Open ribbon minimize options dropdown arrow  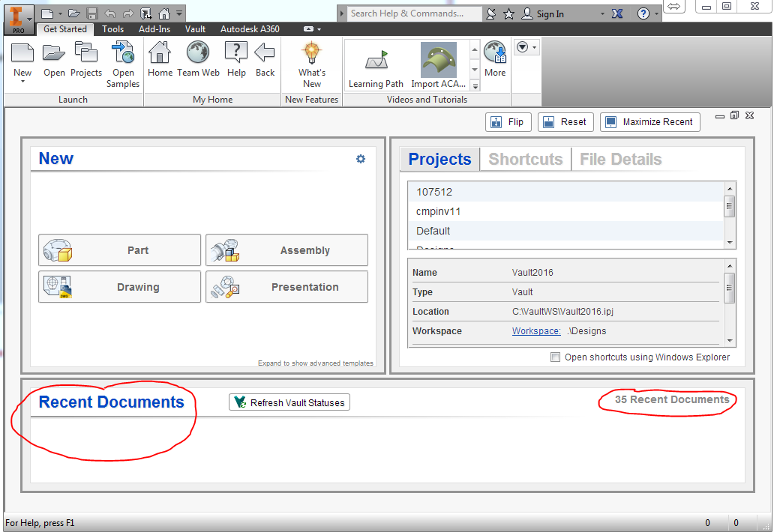pyautogui.click(x=319, y=29)
